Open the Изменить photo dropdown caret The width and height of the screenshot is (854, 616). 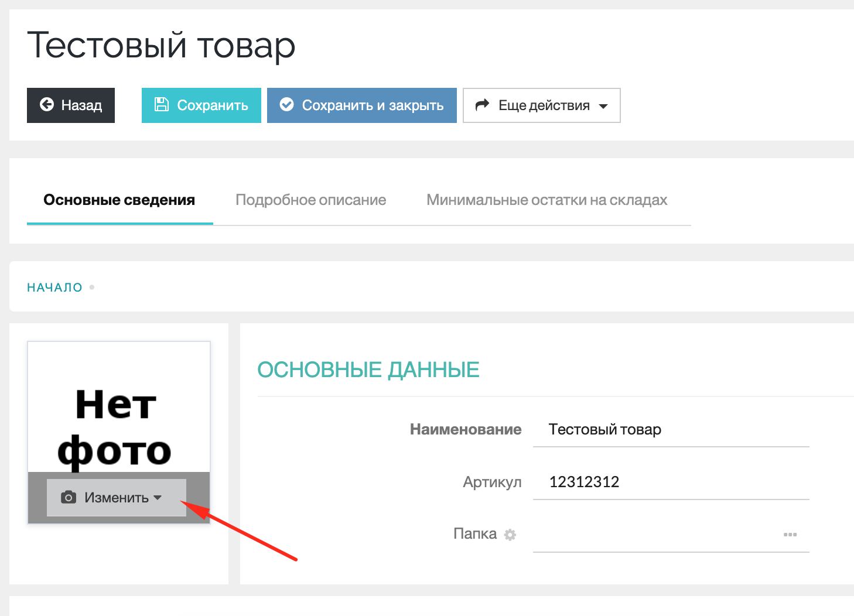(158, 498)
